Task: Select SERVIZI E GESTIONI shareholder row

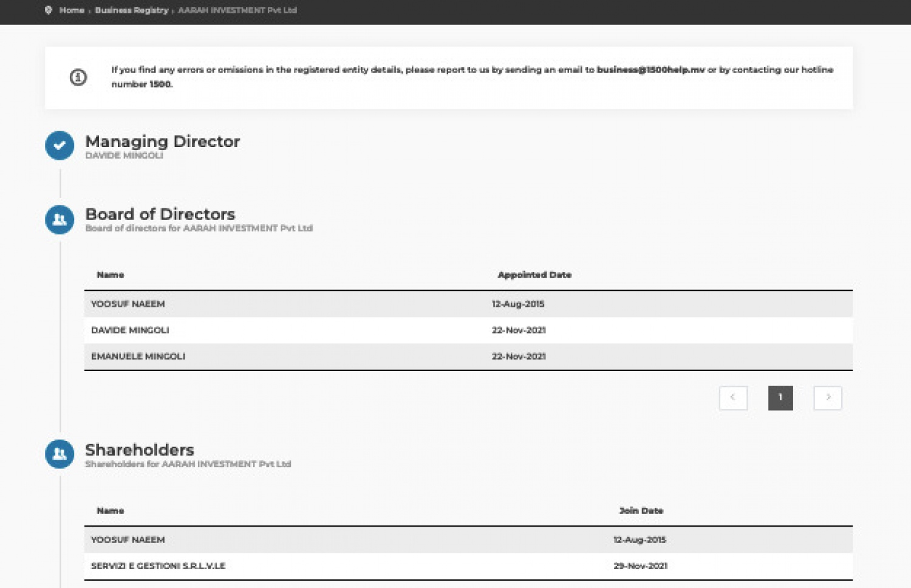Action: click(158, 566)
